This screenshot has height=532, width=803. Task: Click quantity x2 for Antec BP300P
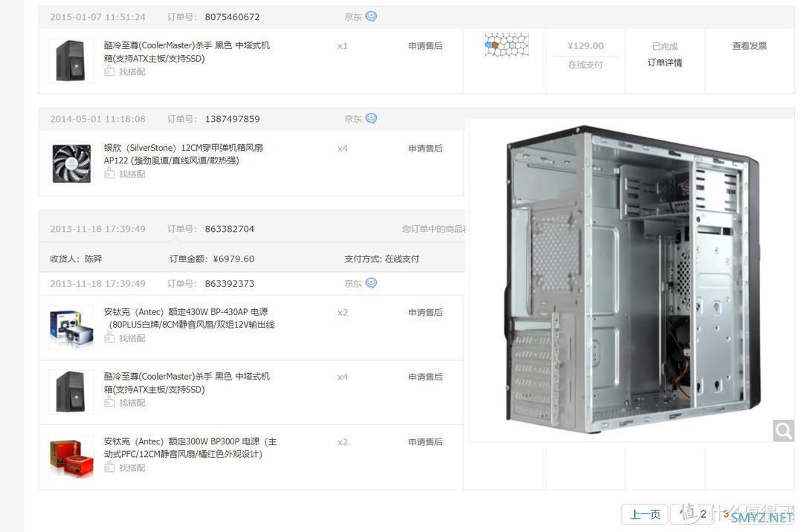pos(343,442)
